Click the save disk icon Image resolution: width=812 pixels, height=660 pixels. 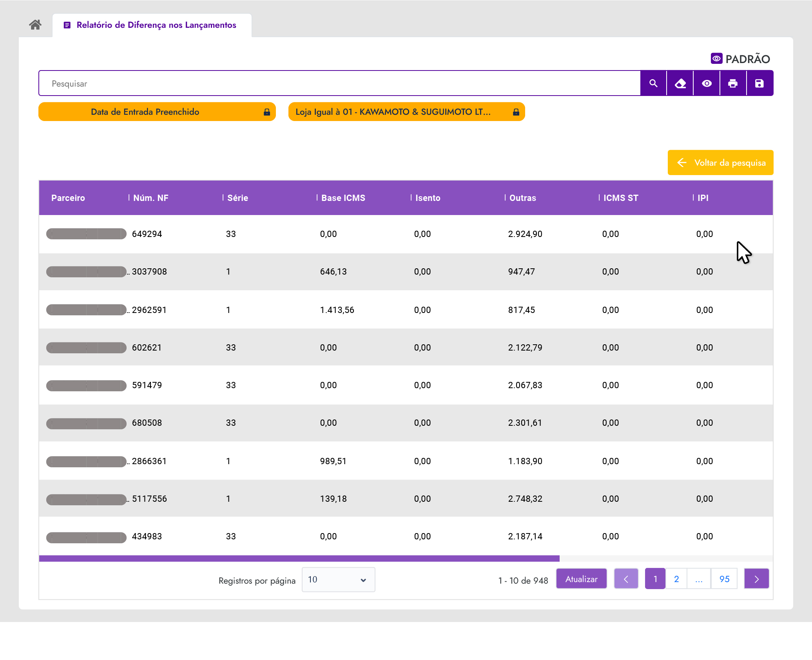tap(759, 83)
